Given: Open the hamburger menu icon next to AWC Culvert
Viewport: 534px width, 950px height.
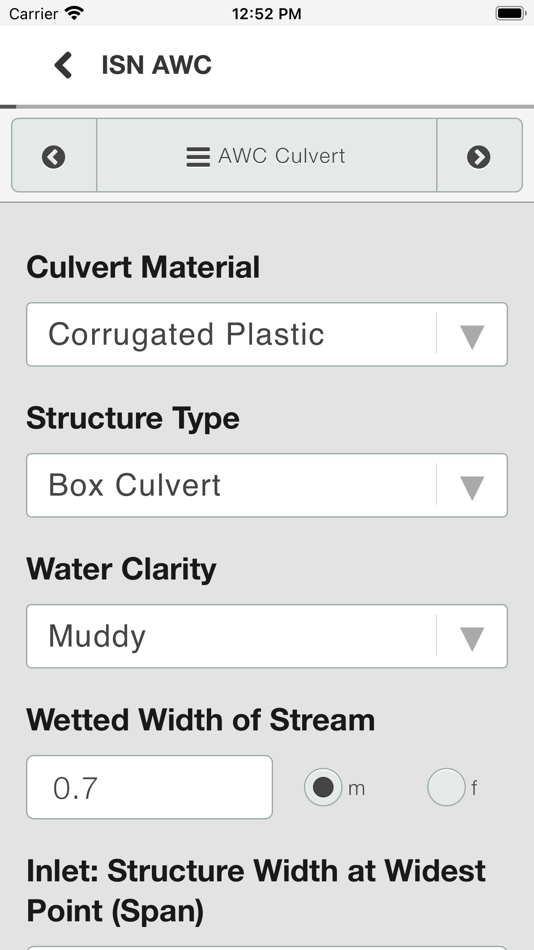Looking at the screenshot, I should (x=198, y=156).
